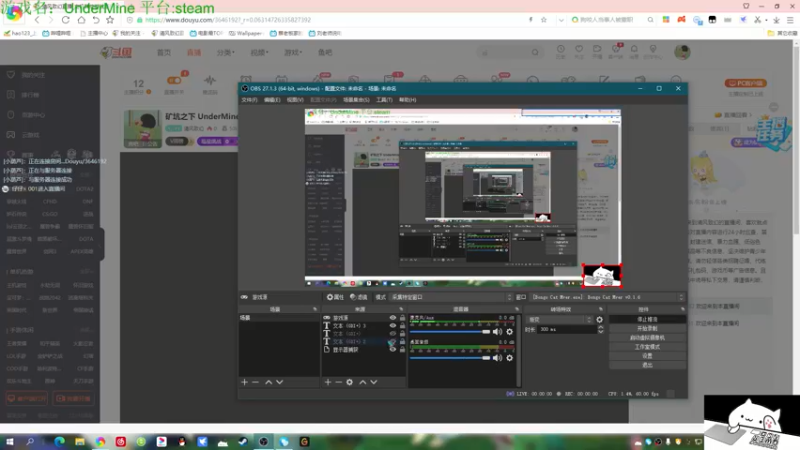The image size is (800, 450).
Task: Open scene transition type dropdown
Action: pos(560,319)
